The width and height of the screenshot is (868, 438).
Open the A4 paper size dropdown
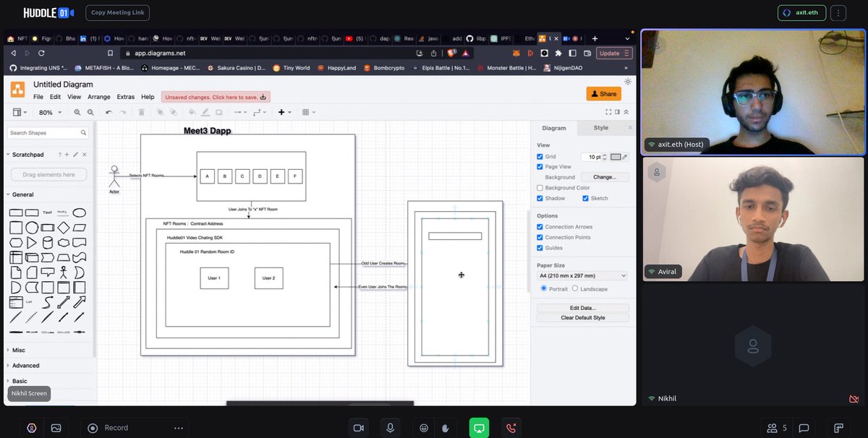(x=582, y=275)
